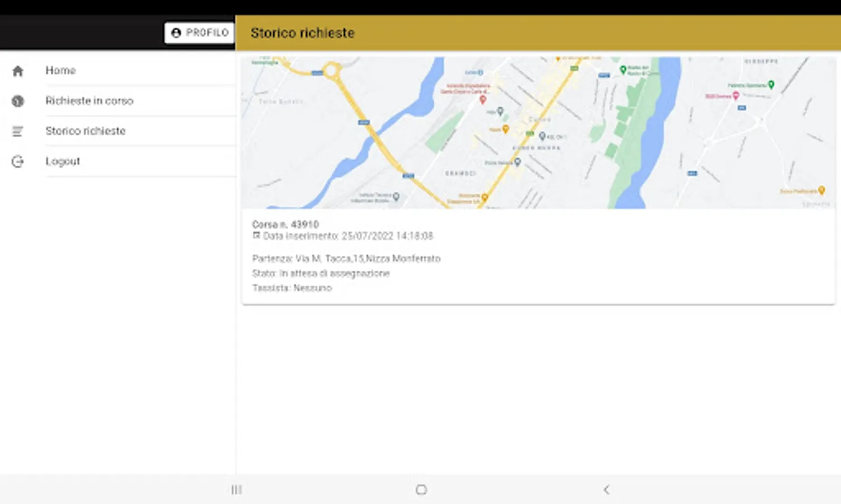Click the logout arrow icon
841x504 pixels.
tap(18, 161)
